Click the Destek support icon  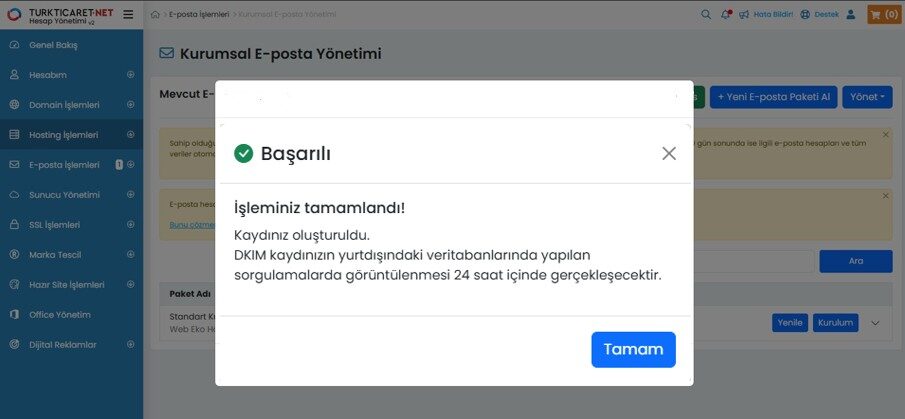point(805,14)
